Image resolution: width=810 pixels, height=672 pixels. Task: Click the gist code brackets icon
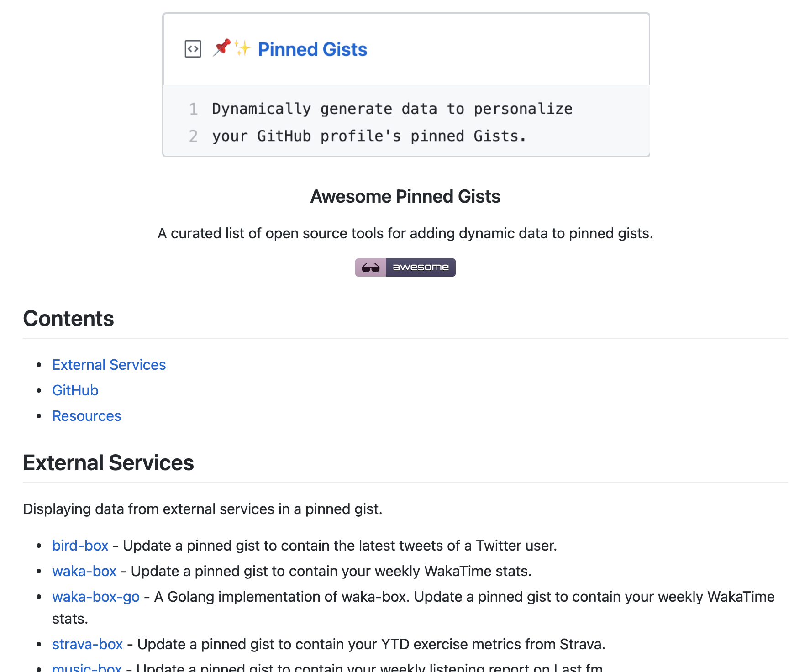(x=193, y=49)
